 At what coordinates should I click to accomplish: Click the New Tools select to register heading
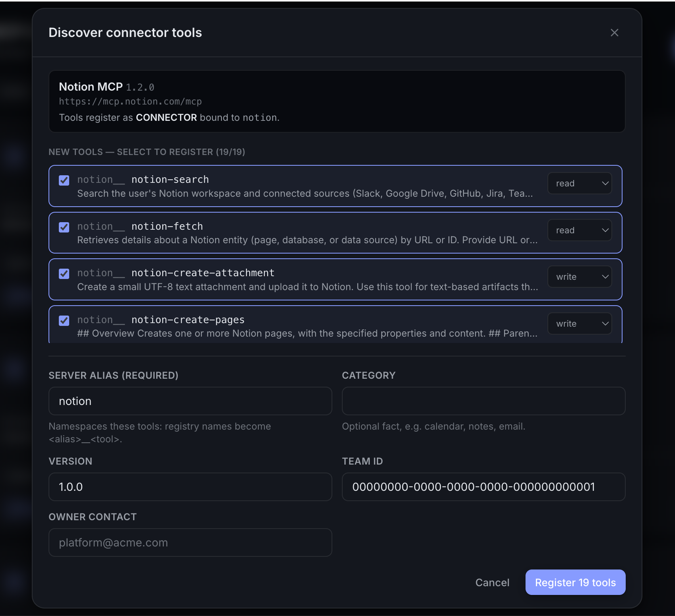click(x=147, y=152)
